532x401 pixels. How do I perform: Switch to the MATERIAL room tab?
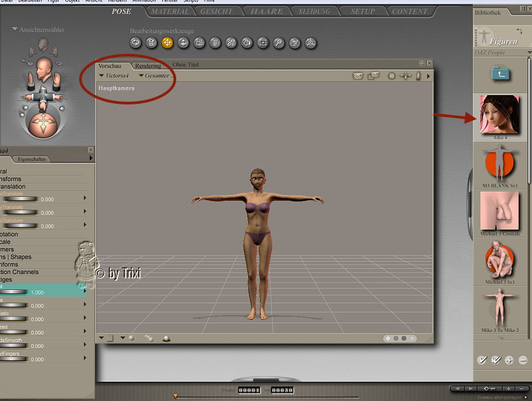point(170,11)
